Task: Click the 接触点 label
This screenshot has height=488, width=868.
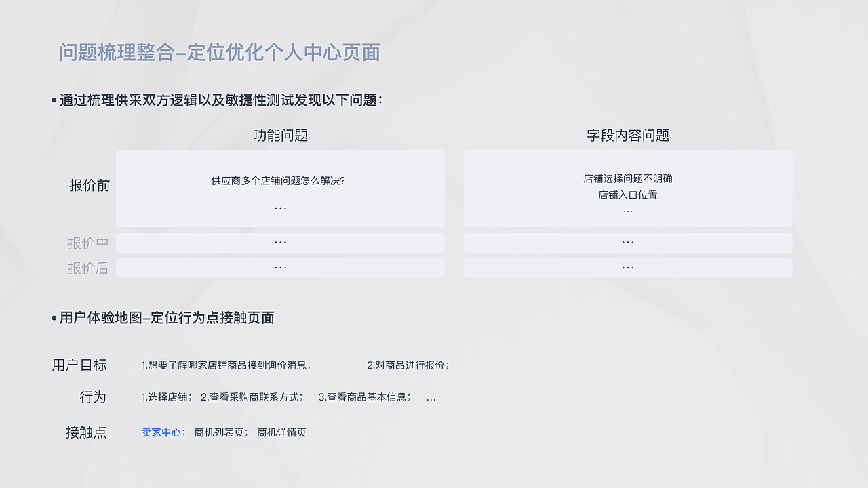Action: point(86,432)
